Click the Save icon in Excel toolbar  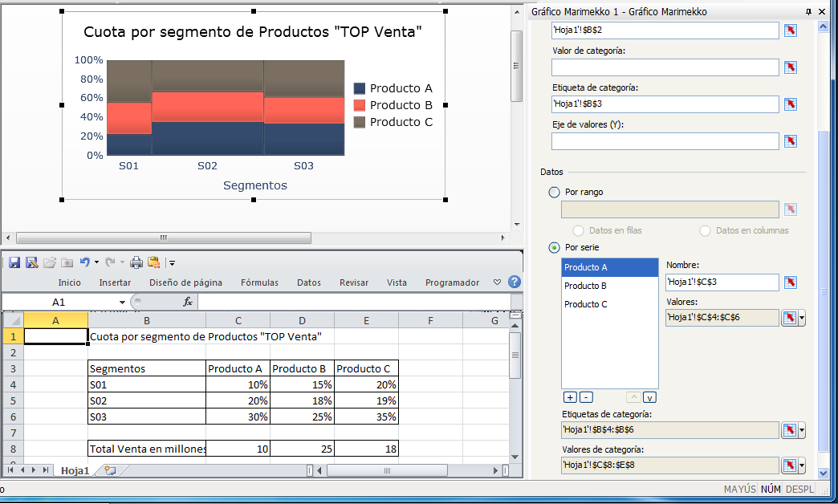pyautogui.click(x=14, y=262)
